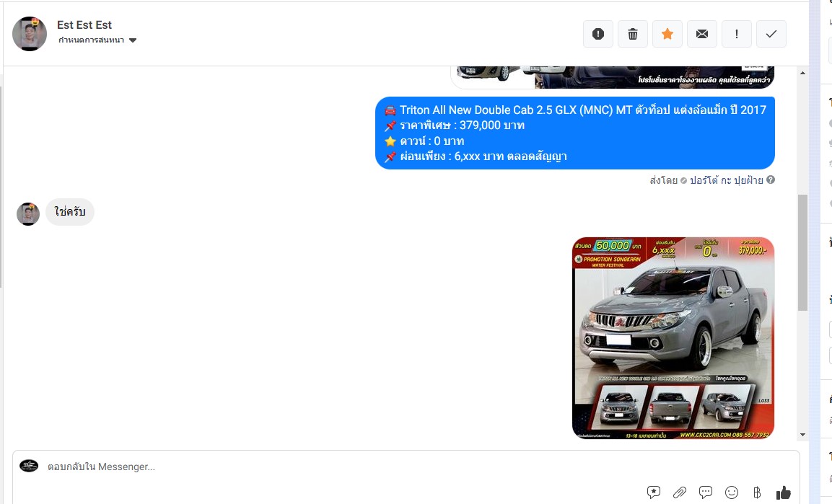Viewport: 832px width, 504px height.
Task: Send a thumbs up like
Action: tap(783, 492)
